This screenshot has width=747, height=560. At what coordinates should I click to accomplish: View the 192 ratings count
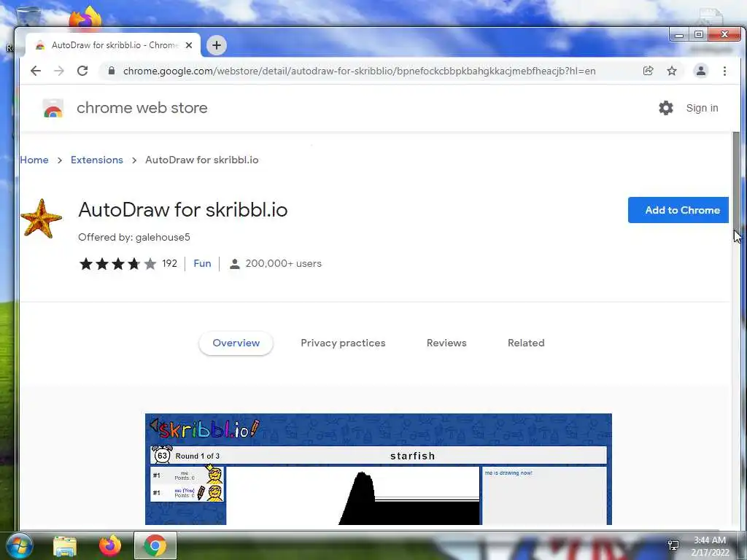(169, 264)
